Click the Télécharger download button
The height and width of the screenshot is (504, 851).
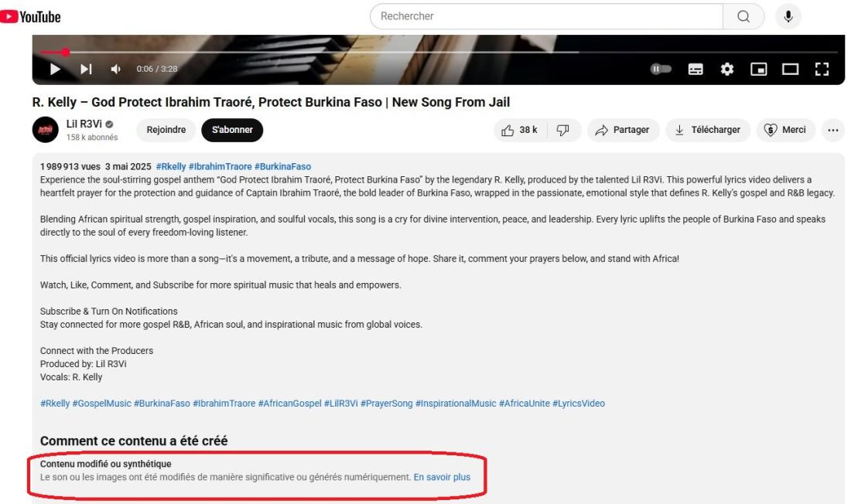708,130
